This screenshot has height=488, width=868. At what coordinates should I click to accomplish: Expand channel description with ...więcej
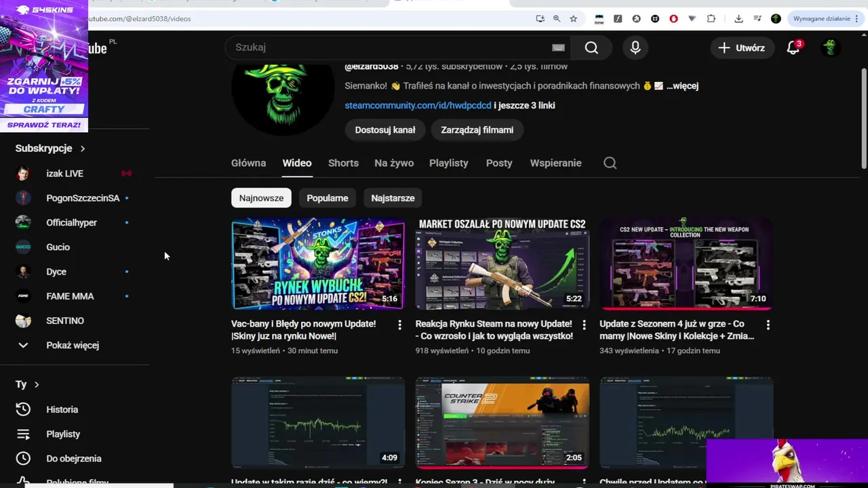pyautogui.click(x=682, y=86)
